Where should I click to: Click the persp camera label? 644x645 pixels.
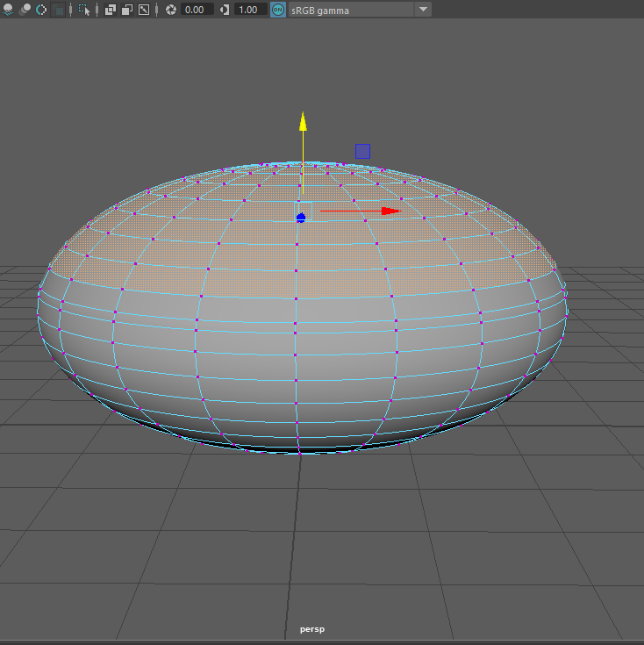tap(312, 629)
